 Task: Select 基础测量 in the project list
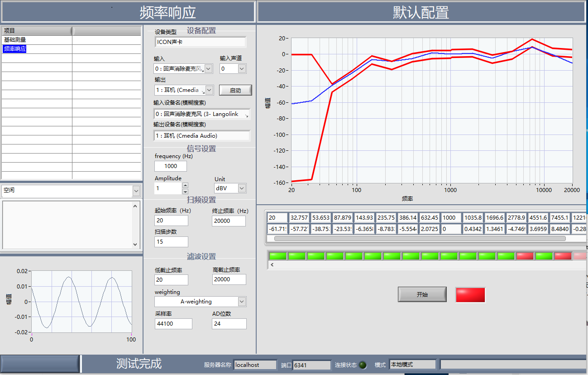point(15,40)
